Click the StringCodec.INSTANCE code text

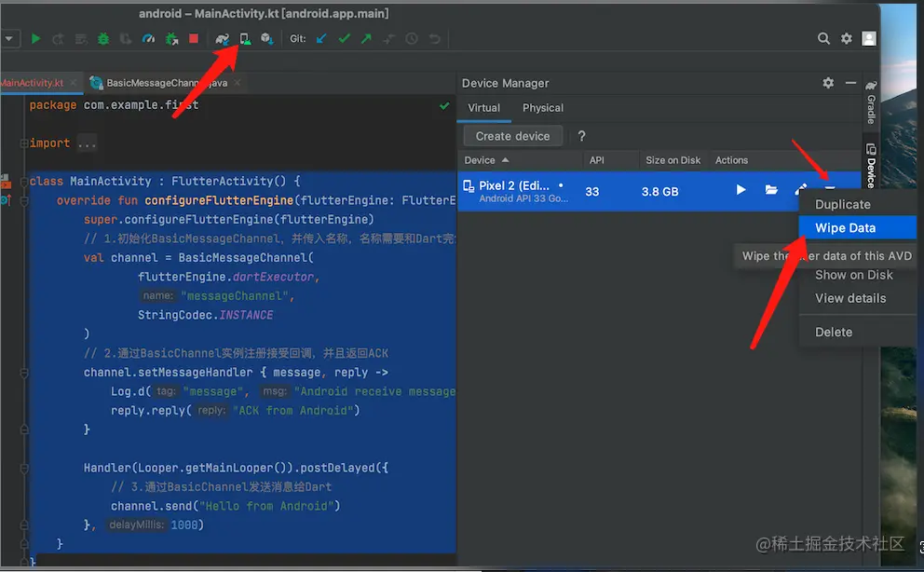pos(205,315)
